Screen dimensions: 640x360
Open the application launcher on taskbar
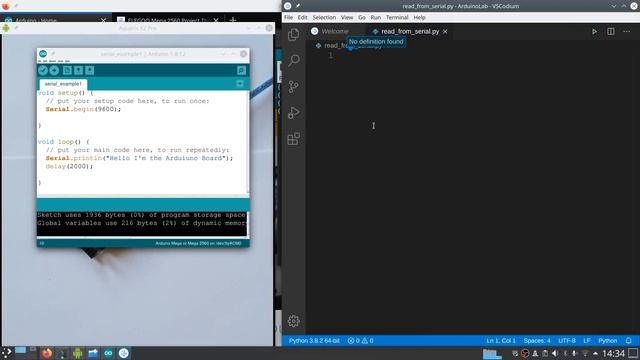[7, 353]
